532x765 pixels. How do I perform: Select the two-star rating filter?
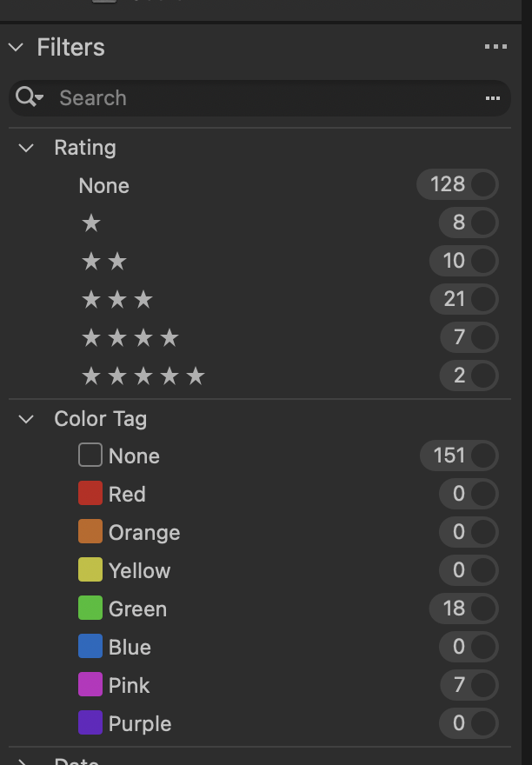104,262
